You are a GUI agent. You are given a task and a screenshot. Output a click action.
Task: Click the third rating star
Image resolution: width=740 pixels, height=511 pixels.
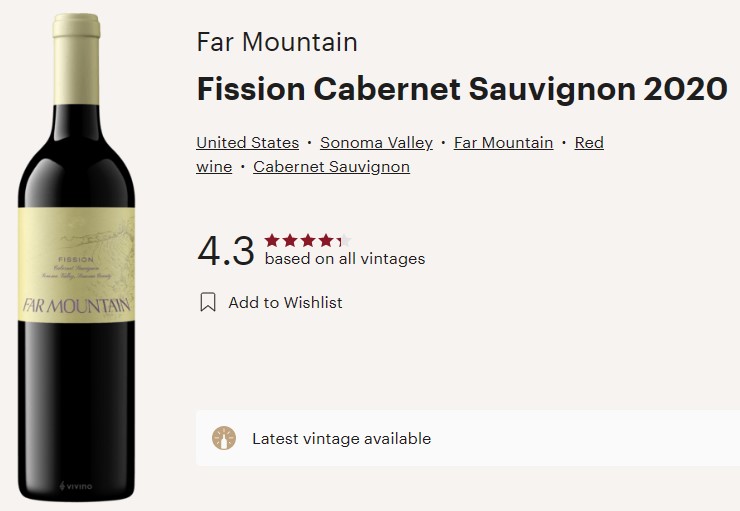click(x=308, y=240)
